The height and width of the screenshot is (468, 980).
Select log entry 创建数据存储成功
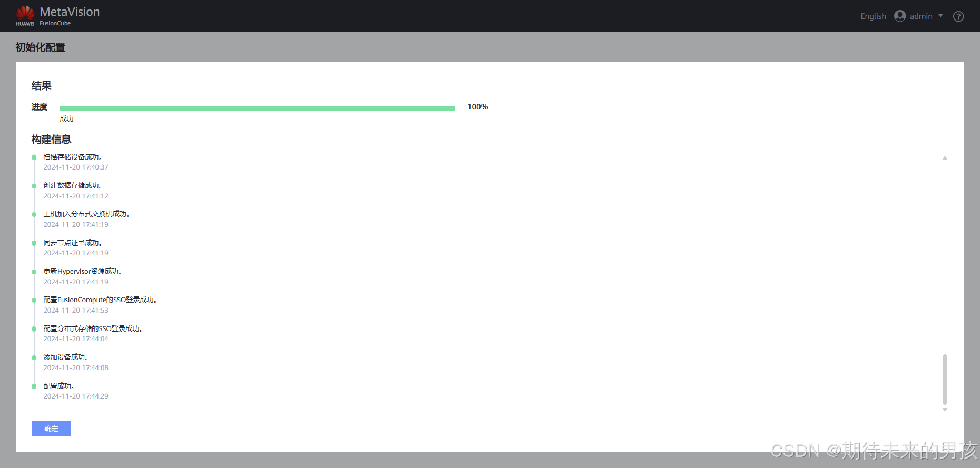point(72,185)
